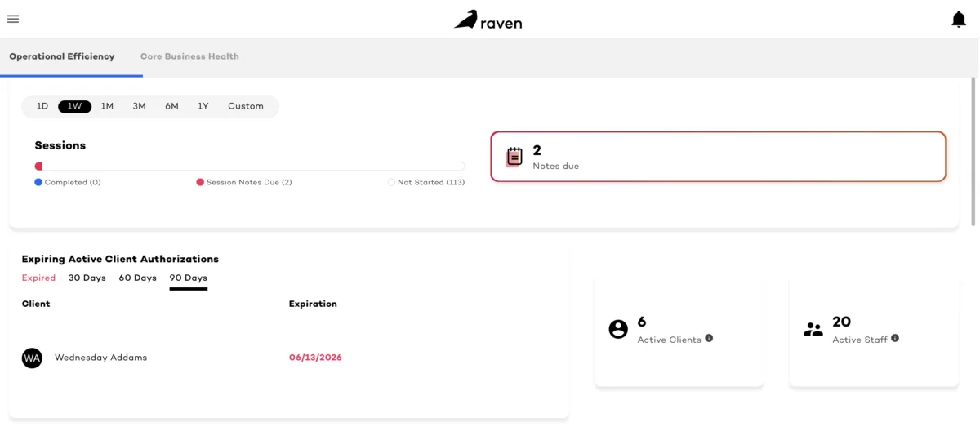
Task: Click the Expiring Active Client Authorizations heading
Action: tap(120, 259)
